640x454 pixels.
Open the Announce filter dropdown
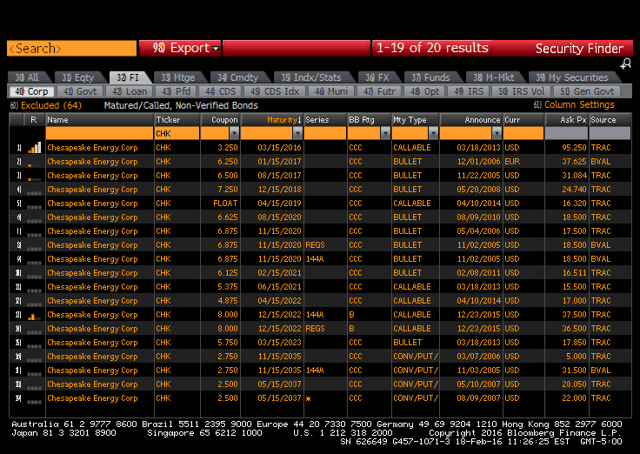click(497, 133)
